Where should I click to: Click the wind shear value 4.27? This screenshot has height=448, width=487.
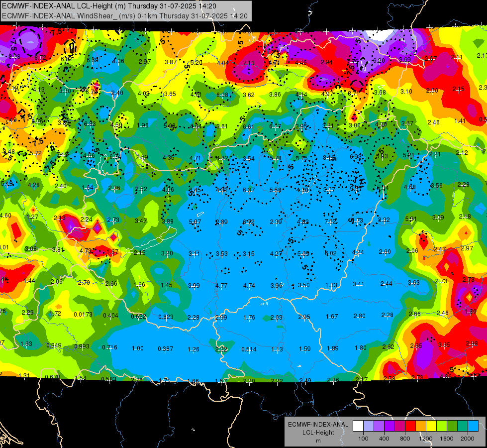coord(276,254)
